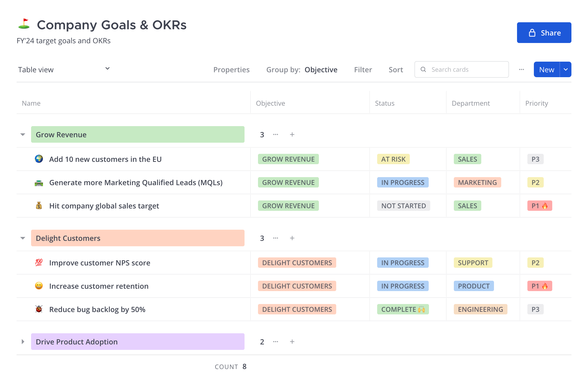Open the Properties menu

pyautogui.click(x=231, y=69)
